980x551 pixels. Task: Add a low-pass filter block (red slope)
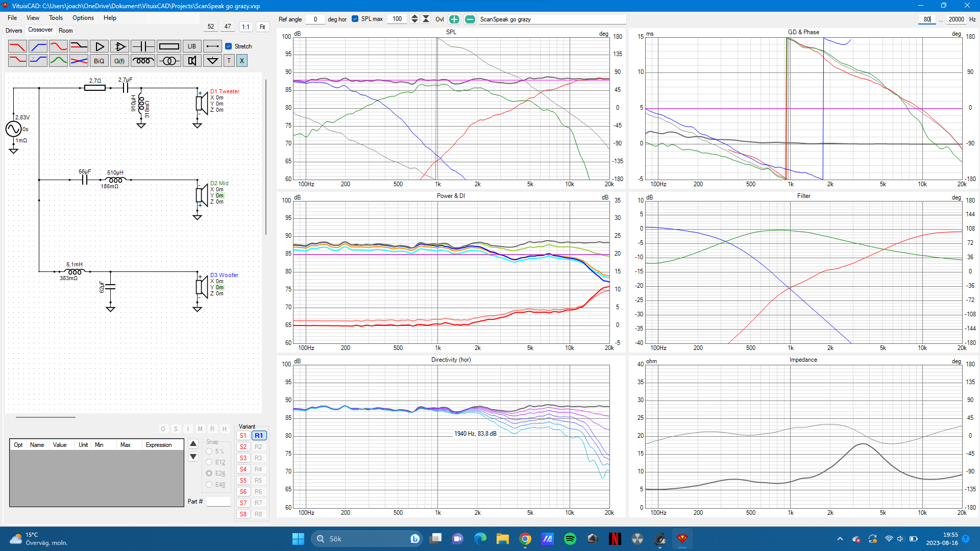pos(17,46)
